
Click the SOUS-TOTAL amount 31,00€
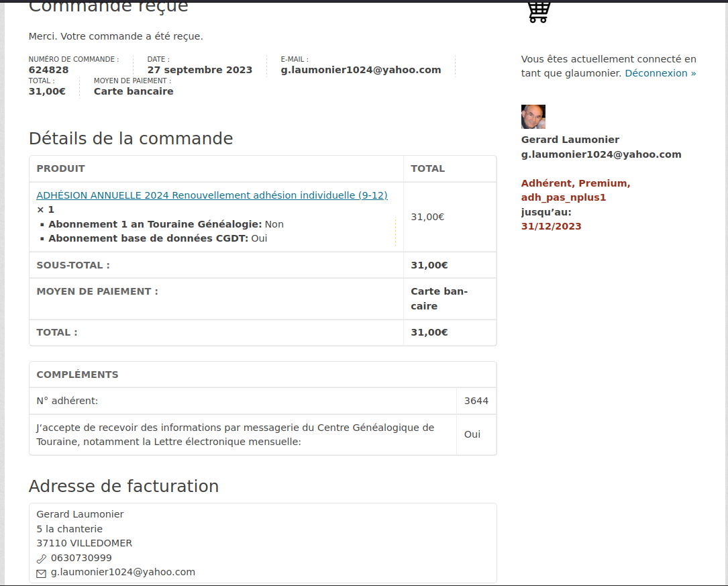coord(429,265)
